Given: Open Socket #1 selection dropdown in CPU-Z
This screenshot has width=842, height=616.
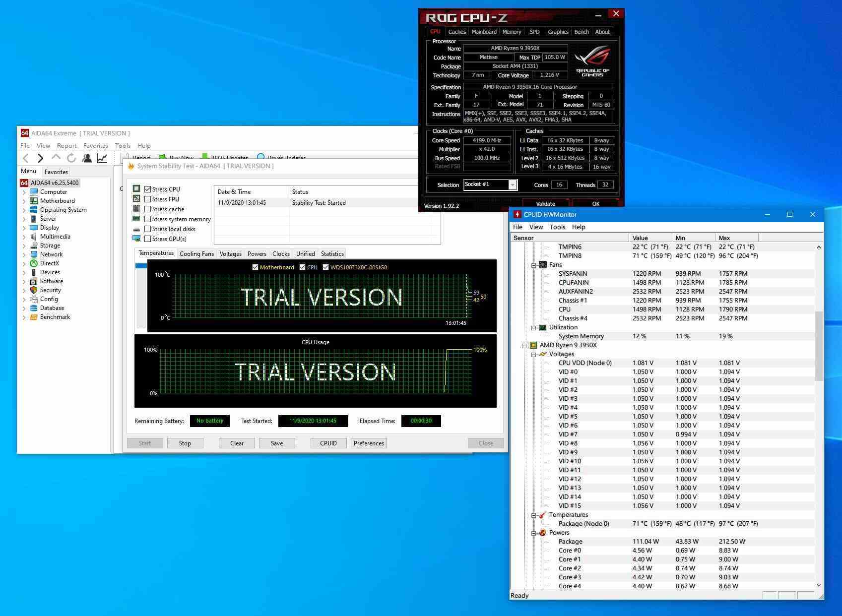Looking at the screenshot, I should pos(513,185).
